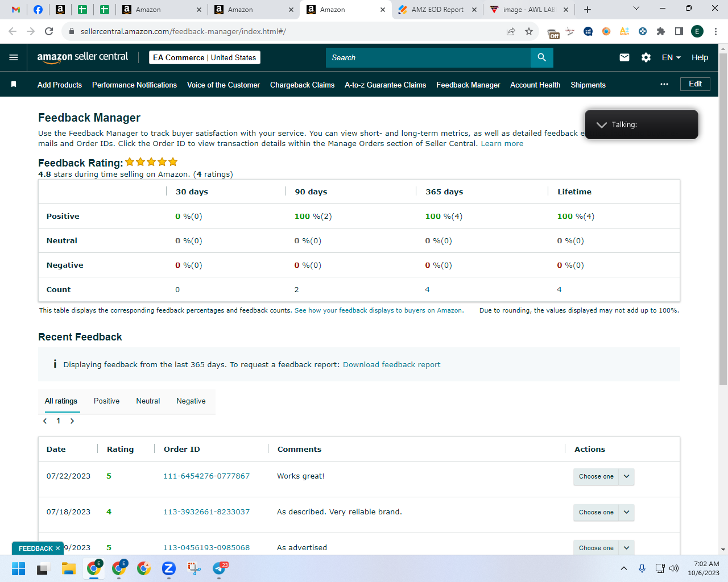Switch to the Negative tab

click(x=191, y=401)
